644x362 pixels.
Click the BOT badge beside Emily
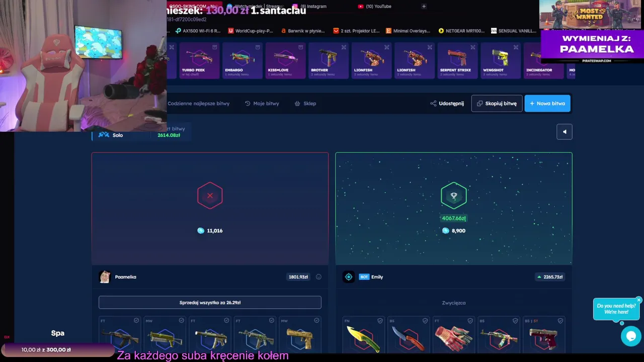tap(364, 277)
